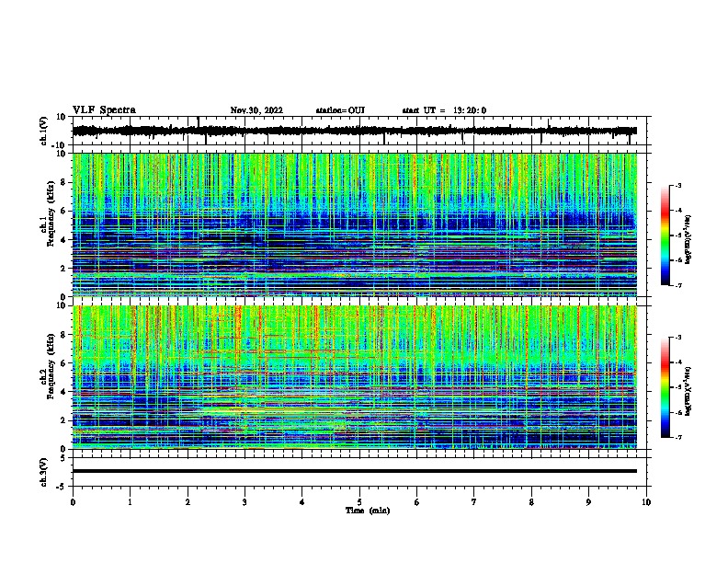Image resolution: width=728 pixels, height=563 pixels.
Task: Click the ch.1 voltage waveform trace panel
Action: coord(359,131)
